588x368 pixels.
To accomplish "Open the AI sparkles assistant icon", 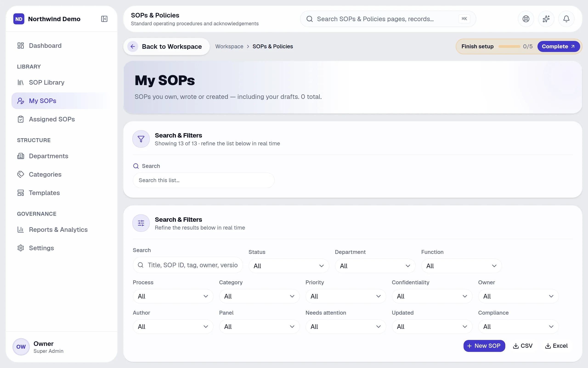I will point(546,19).
